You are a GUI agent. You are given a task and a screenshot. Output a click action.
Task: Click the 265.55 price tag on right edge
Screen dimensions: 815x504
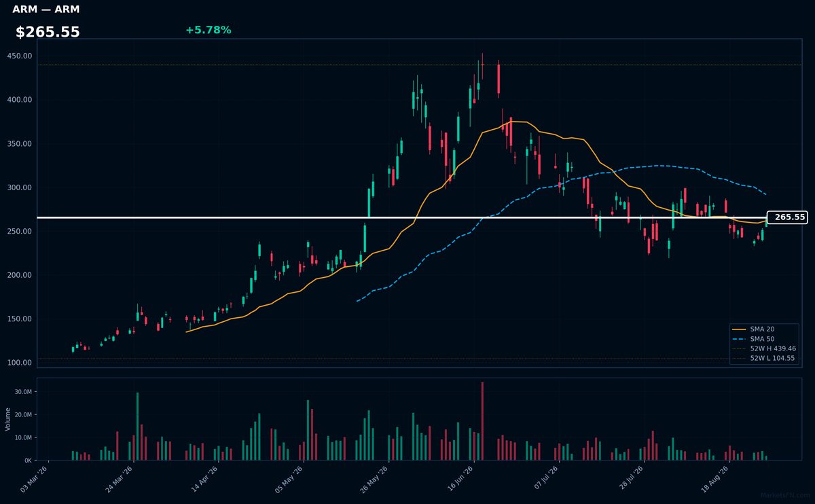[x=787, y=217]
